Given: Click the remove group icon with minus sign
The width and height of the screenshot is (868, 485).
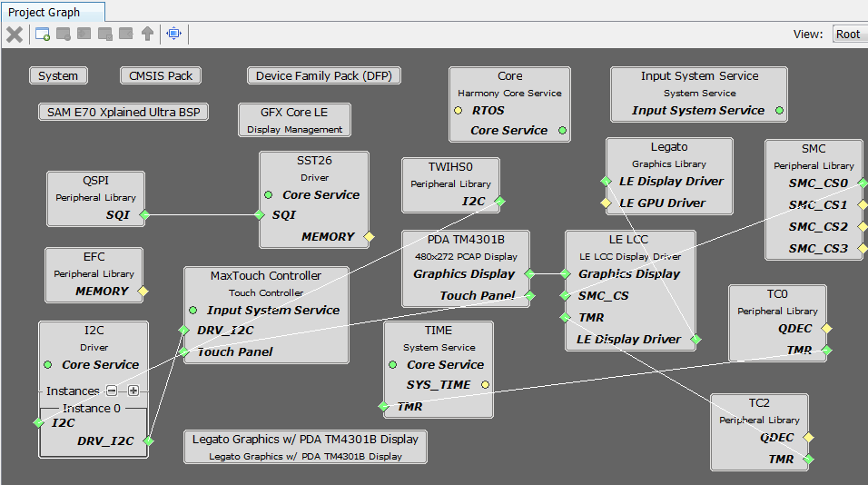Looking at the screenshot, I should coord(64,35).
